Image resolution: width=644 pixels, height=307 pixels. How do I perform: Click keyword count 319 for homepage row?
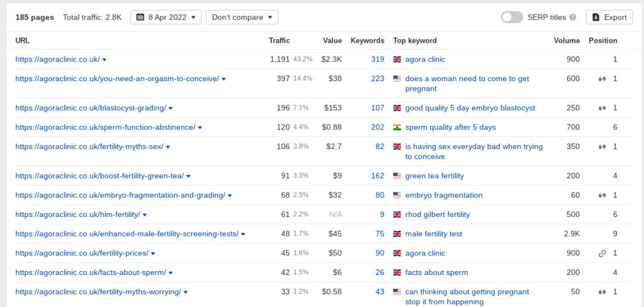(x=377, y=59)
